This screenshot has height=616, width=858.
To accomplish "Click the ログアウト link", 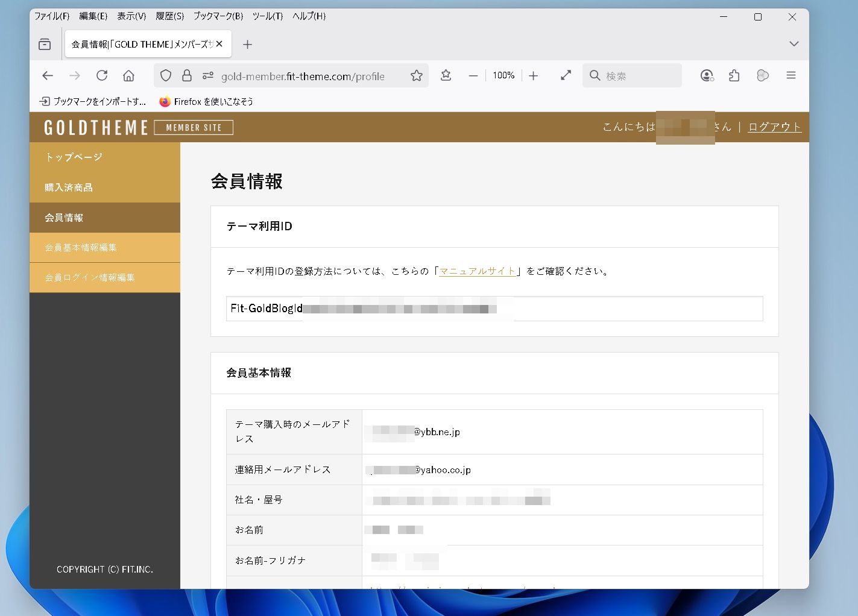I will point(775,127).
